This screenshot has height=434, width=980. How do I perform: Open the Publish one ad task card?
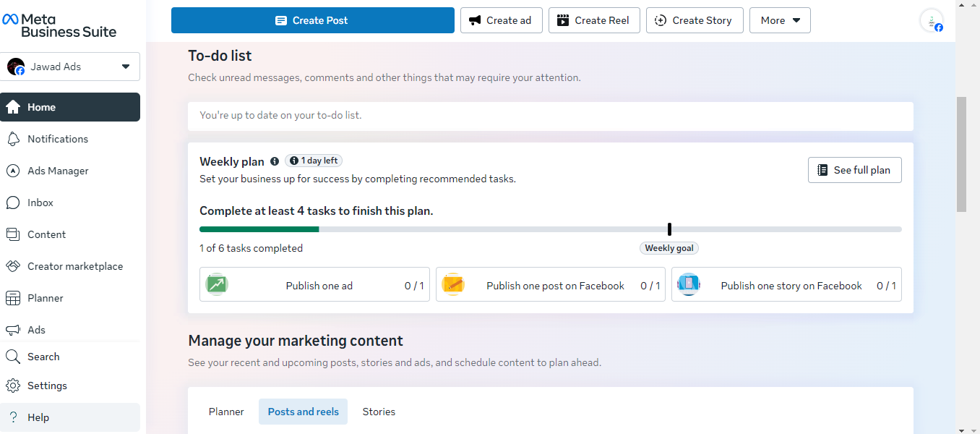[314, 284]
